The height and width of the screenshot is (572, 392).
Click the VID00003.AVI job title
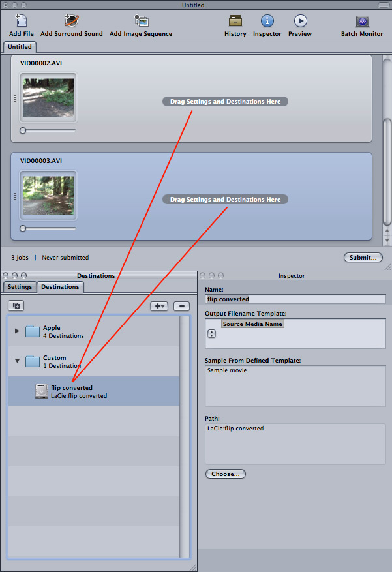click(x=41, y=161)
